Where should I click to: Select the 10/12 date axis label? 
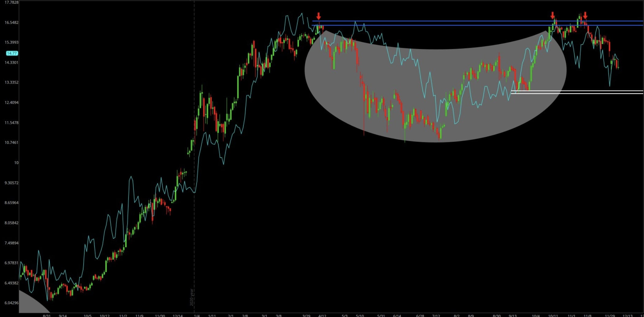tap(105, 315)
